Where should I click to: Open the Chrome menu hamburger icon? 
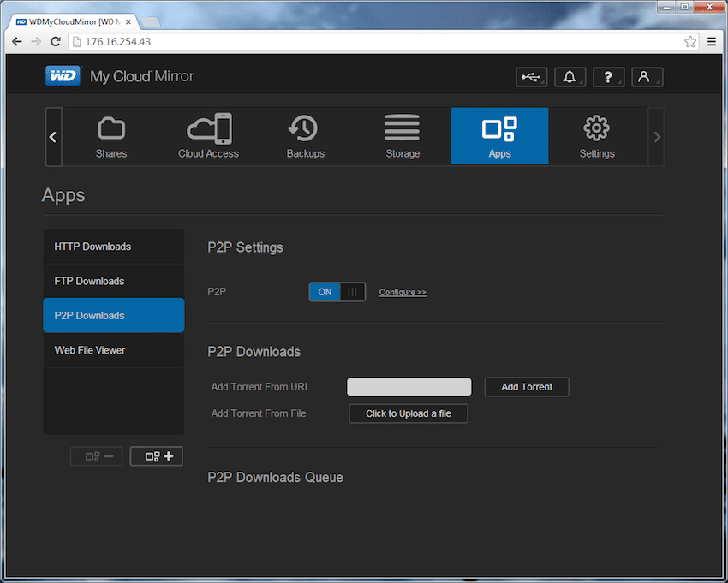point(711,42)
